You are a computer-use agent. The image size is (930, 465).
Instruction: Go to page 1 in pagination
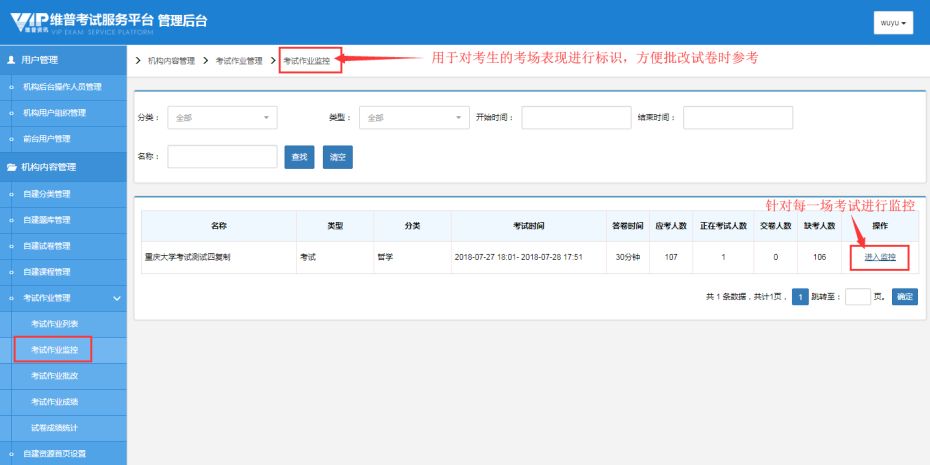800,297
